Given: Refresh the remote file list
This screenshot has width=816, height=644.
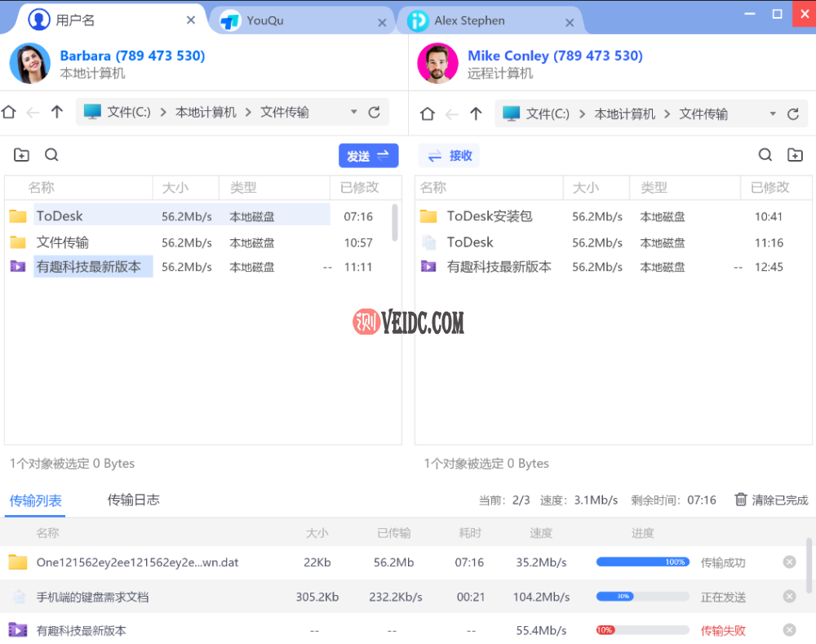Looking at the screenshot, I should [x=793, y=114].
